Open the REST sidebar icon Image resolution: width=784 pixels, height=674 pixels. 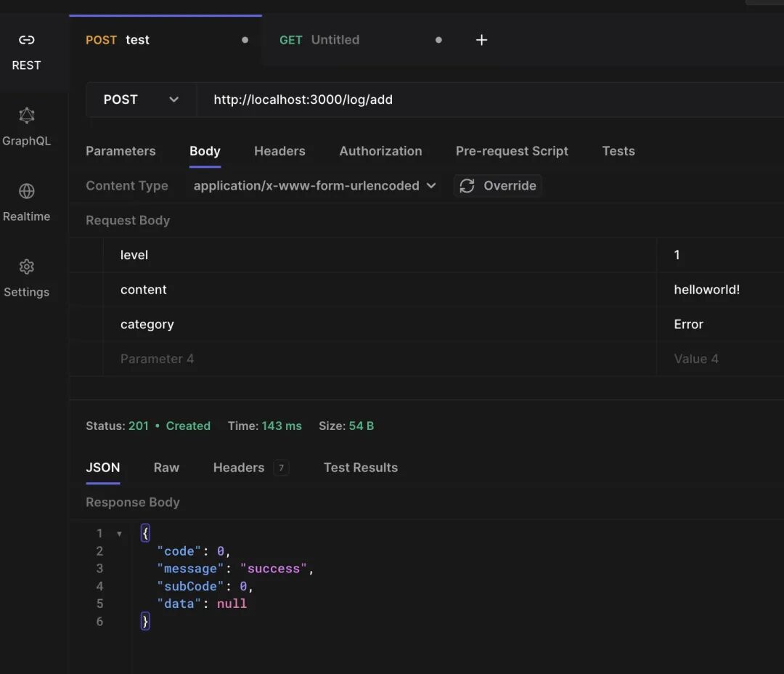tap(27, 40)
